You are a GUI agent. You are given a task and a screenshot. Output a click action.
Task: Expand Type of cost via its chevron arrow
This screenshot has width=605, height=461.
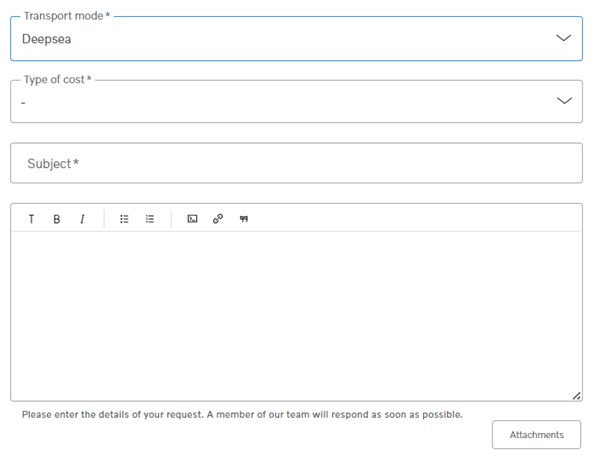click(564, 101)
